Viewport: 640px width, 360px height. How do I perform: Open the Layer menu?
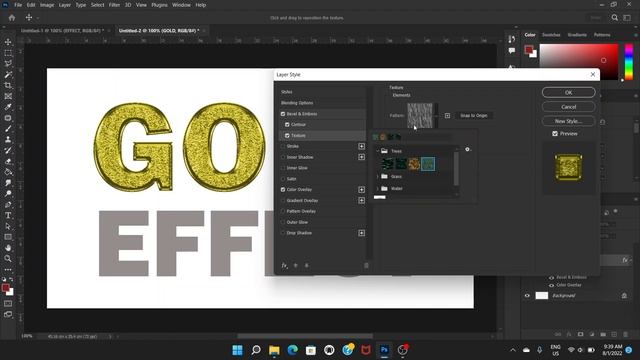click(x=65, y=5)
